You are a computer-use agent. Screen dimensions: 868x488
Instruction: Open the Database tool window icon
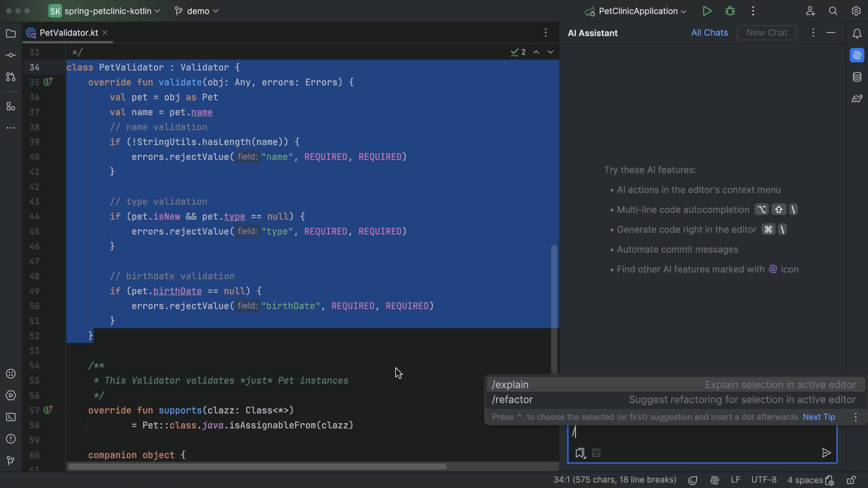(x=857, y=77)
